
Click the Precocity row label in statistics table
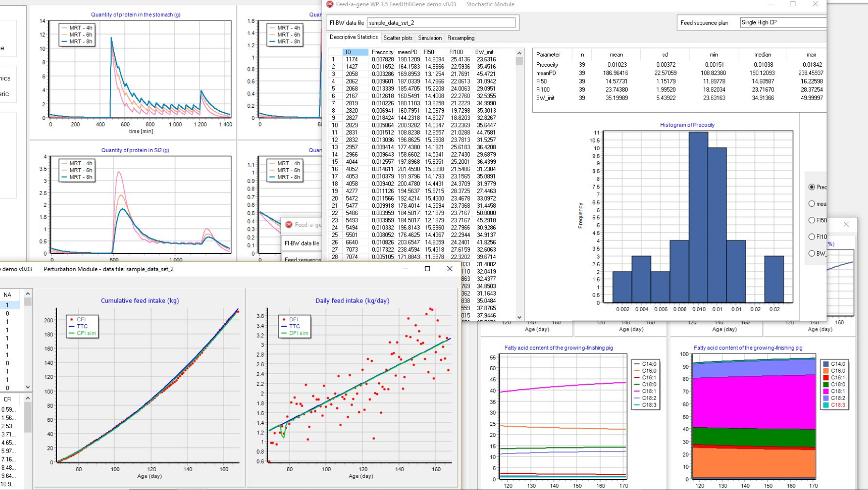[547, 65]
